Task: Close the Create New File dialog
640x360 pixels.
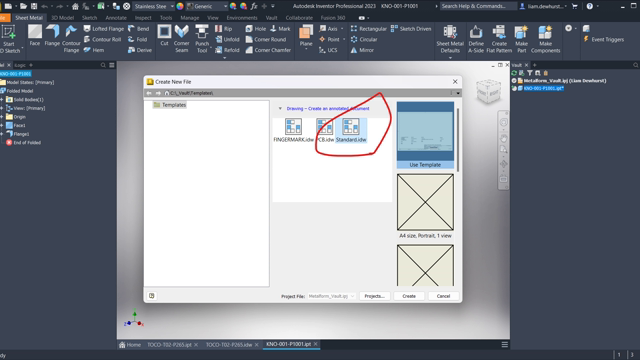Action: (455, 82)
